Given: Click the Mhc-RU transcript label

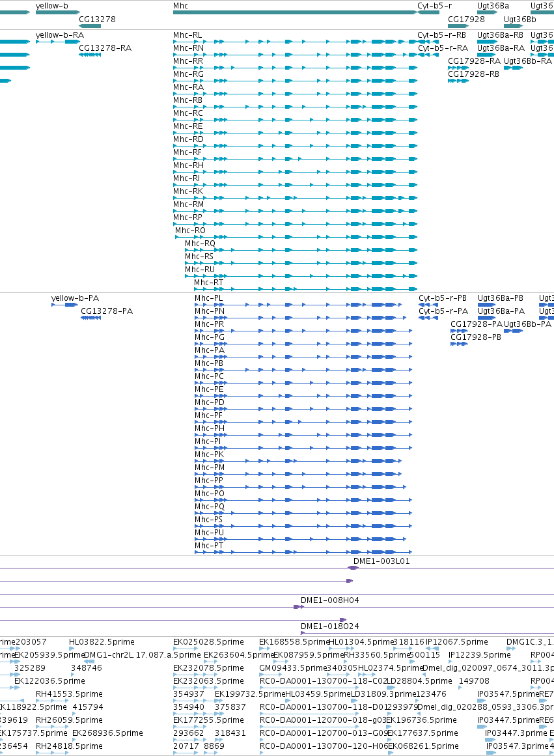Looking at the screenshot, I should click(x=200, y=270).
